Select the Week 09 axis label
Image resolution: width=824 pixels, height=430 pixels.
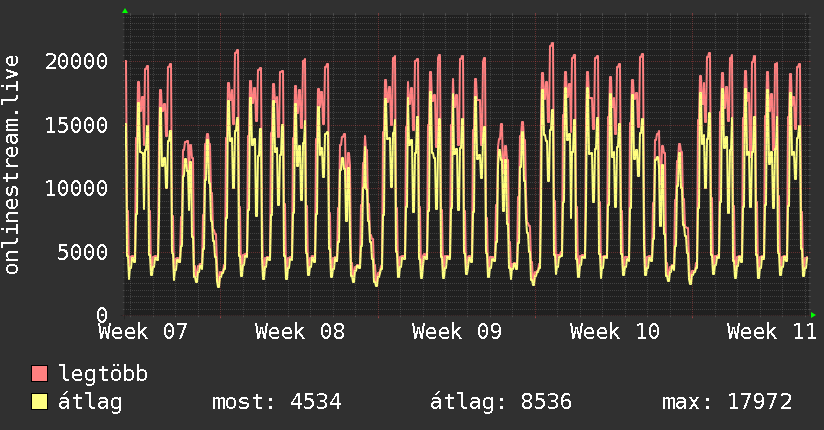click(457, 332)
